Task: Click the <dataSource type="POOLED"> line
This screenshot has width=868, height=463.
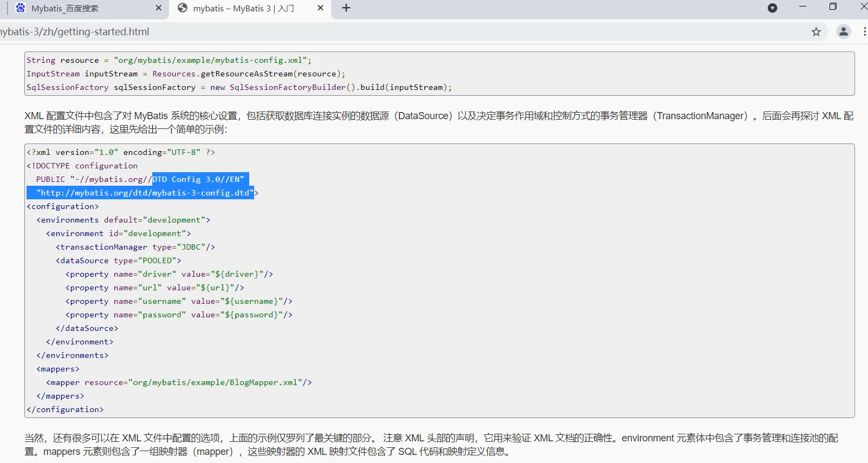Action: click(119, 260)
